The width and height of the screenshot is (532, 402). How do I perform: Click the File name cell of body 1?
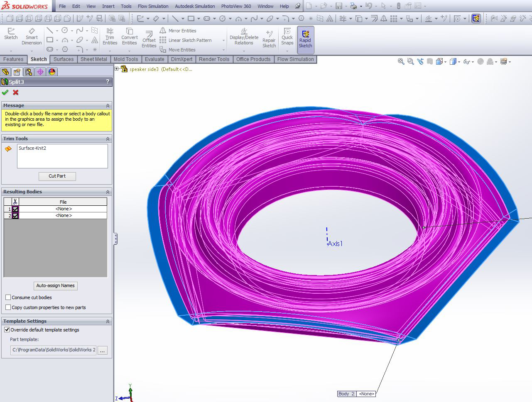tap(63, 209)
